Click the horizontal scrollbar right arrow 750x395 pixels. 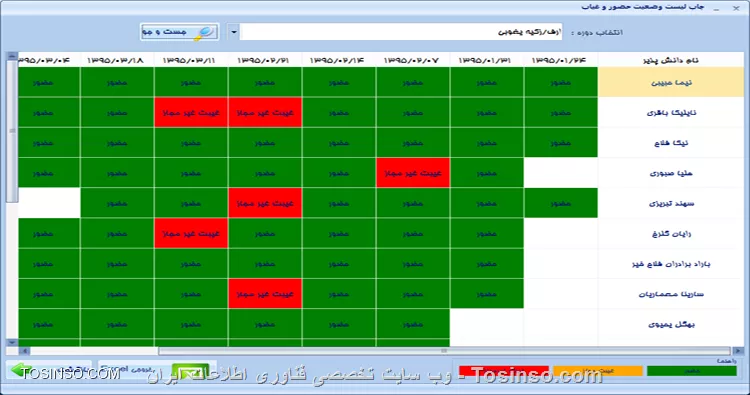738,351
